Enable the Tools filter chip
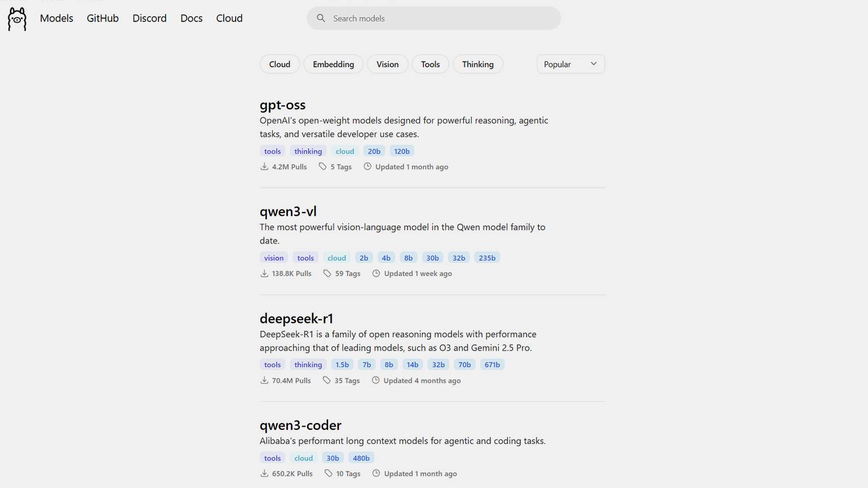The width and height of the screenshot is (868, 488). click(x=430, y=64)
